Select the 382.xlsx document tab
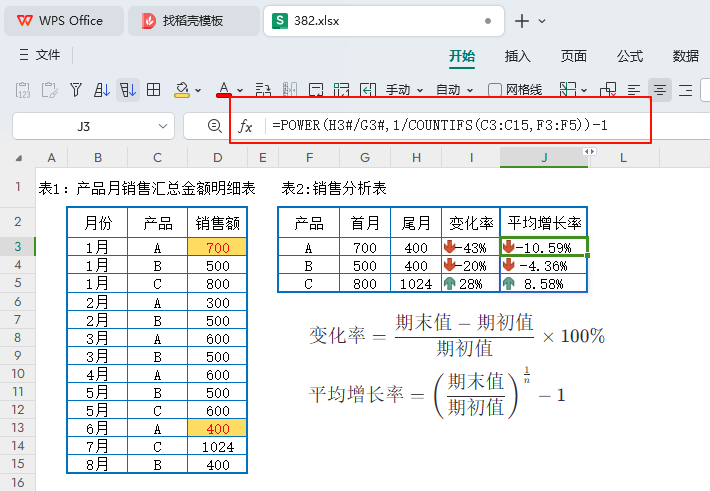This screenshot has width=710, height=491. pos(384,21)
